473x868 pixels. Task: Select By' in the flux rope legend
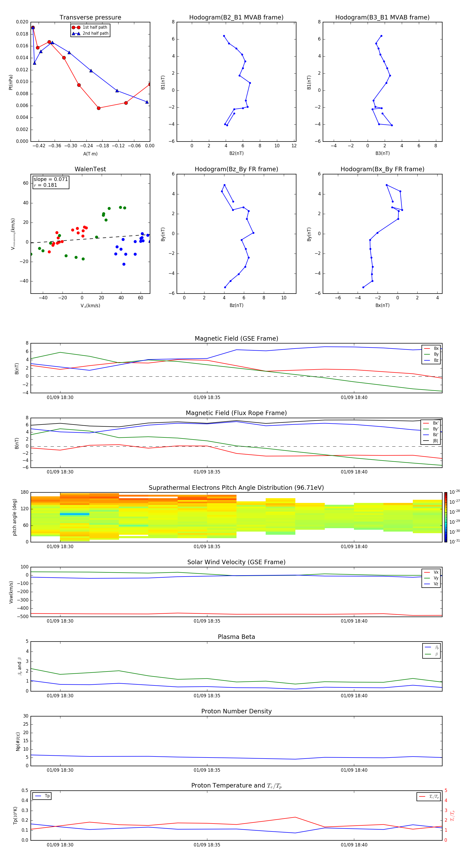point(431,429)
